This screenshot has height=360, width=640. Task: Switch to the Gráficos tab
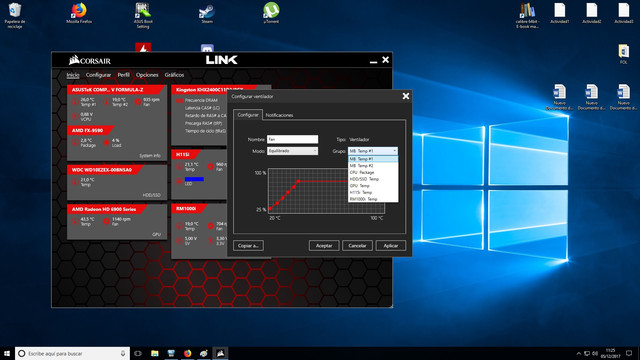pyautogui.click(x=174, y=75)
